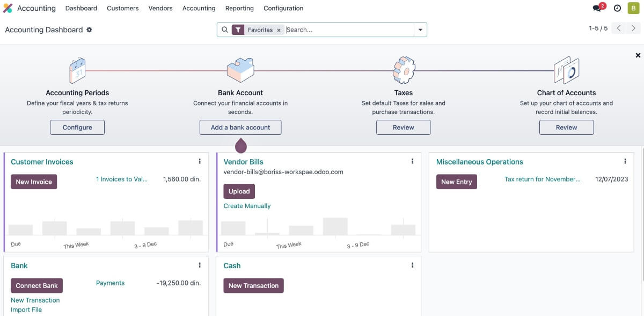Click Import File link
The width and height of the screenshot is (644, 316).
26,310
